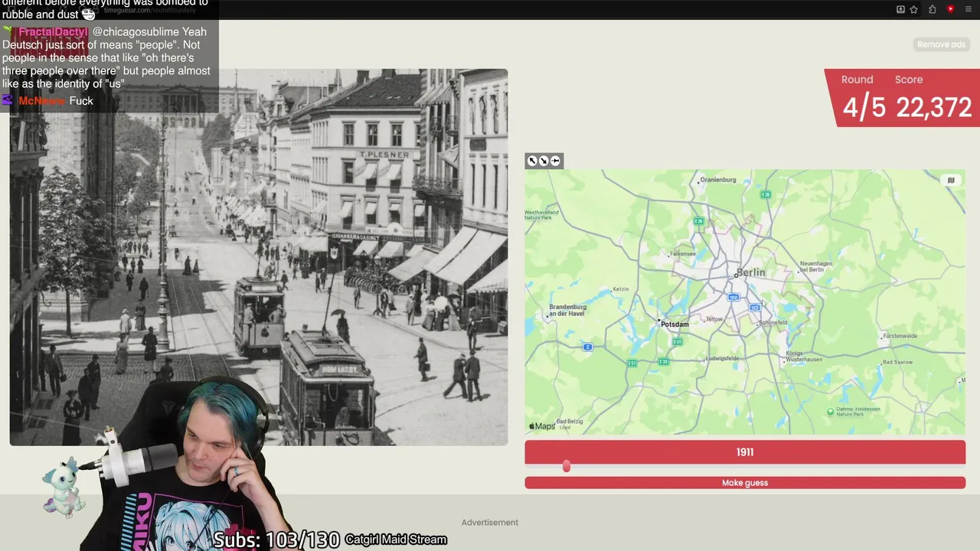This screenshot has height=551, width=980.
Task: Click Ludwigsfelde label on the map
Action: coord(722,358)
